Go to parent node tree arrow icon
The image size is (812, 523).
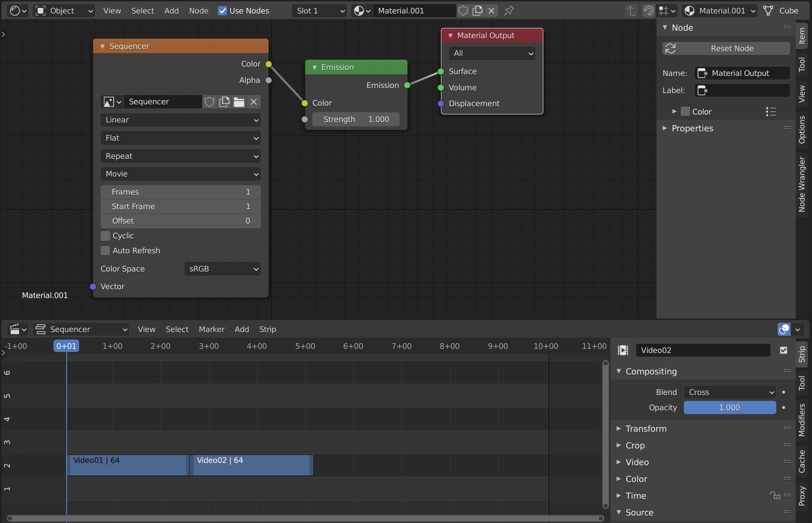coord(631,11)
